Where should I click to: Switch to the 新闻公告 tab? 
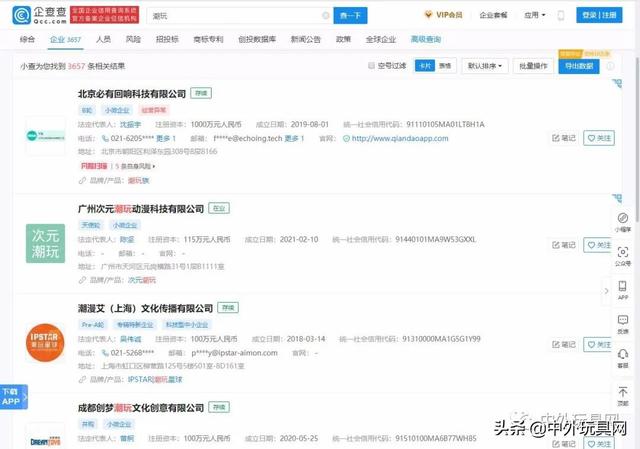(x=305, y=39)
